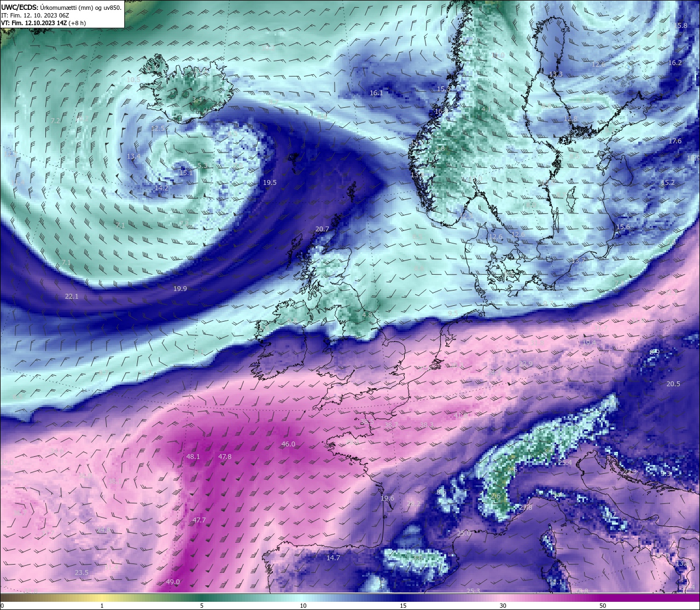Click the 16.2 value on the map

(x=675, y=63)
